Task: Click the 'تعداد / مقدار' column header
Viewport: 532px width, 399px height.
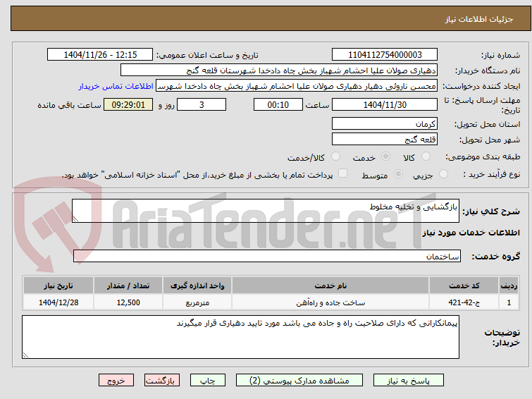Action: 128,286
